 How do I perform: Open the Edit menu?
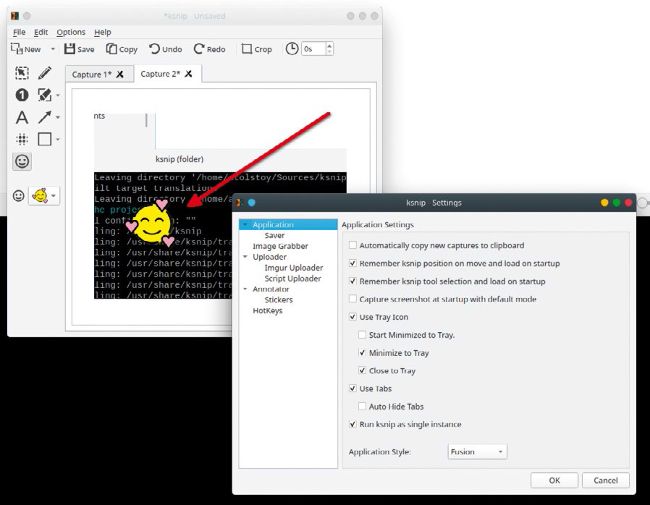[41, 32]
